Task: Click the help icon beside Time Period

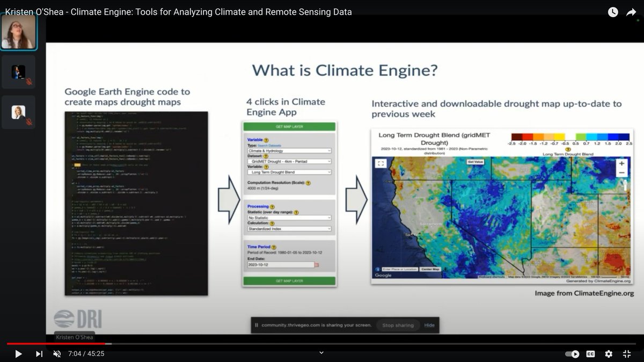Action: point(274,248)
